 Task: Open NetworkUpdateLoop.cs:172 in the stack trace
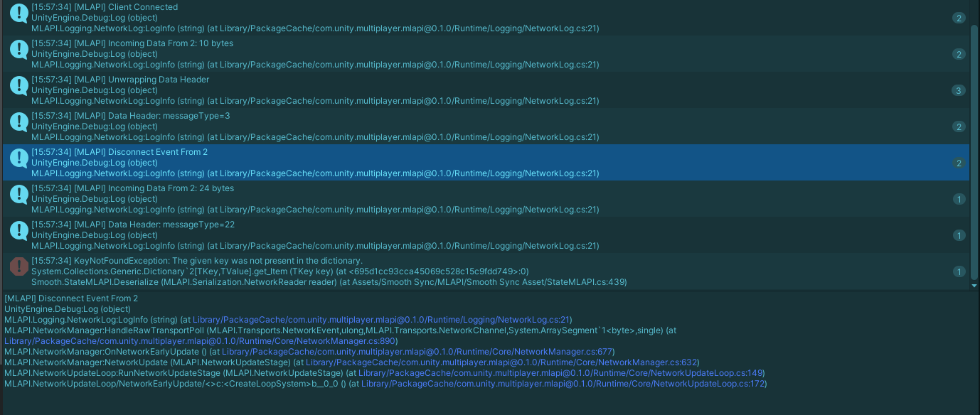565,383
